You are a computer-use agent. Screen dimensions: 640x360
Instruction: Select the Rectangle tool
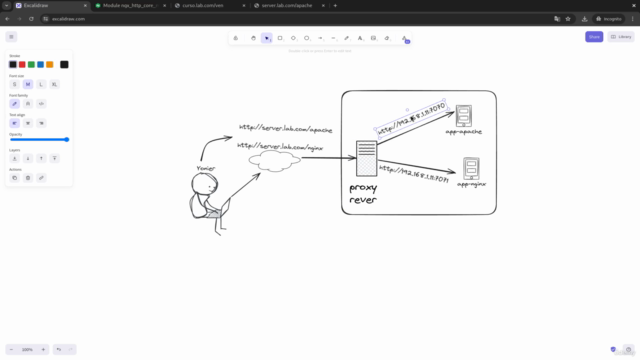point(280,38)
